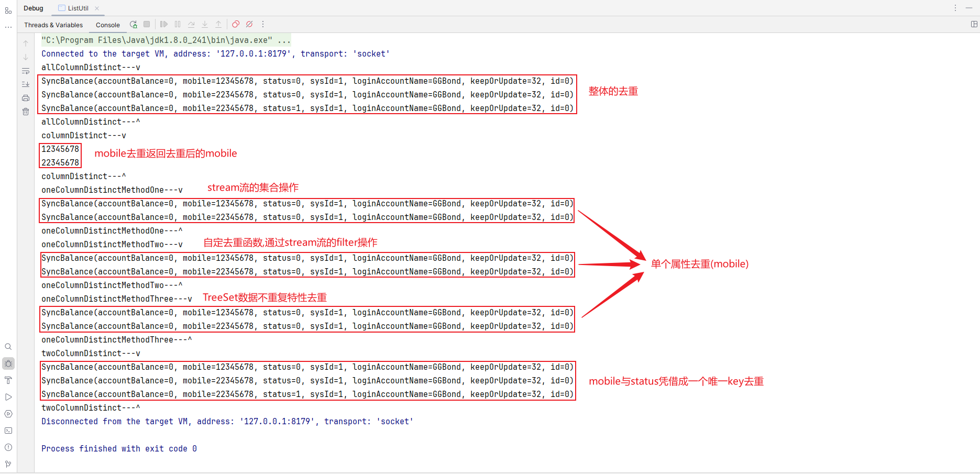Stop the debug process

[147, 24]
